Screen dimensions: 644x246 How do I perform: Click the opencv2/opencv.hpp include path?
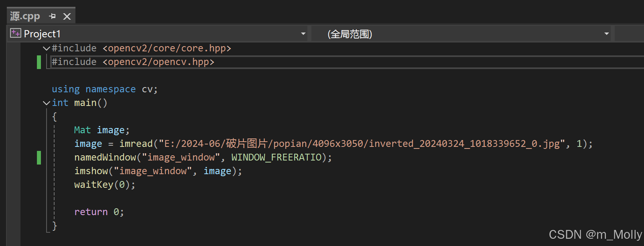click(158, 62)
